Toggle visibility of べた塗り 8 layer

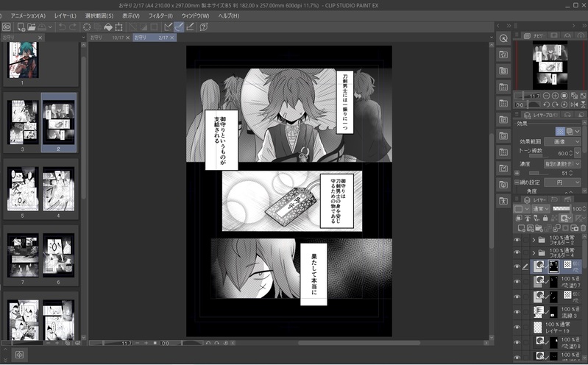point(517,342)
